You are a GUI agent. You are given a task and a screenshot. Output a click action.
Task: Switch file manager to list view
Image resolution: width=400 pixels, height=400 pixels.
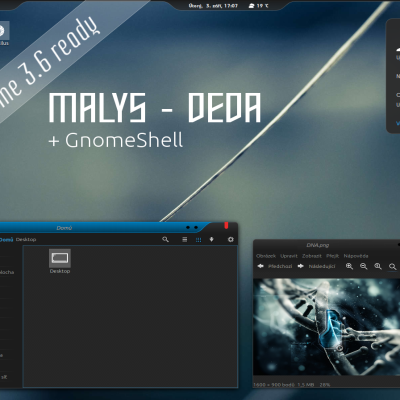185,239
